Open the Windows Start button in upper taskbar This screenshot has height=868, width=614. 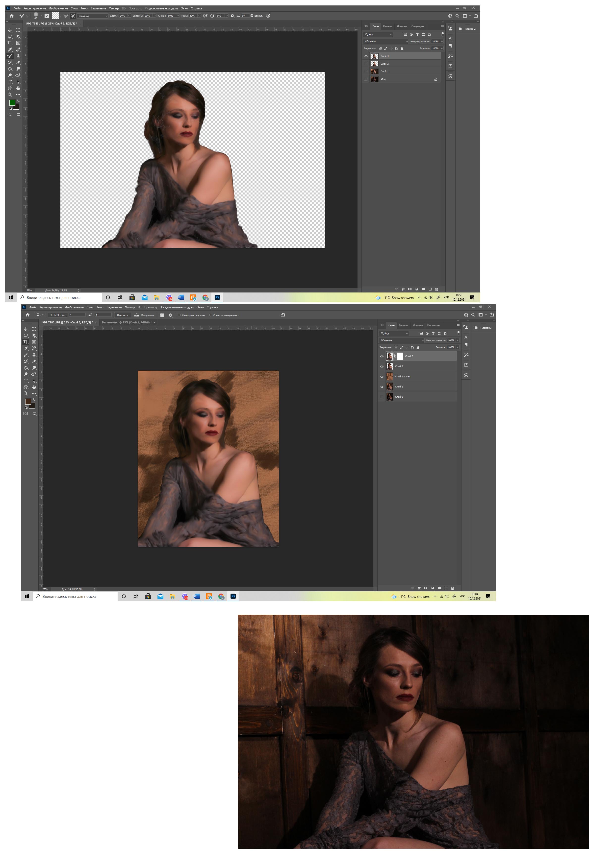pos(11,297)
